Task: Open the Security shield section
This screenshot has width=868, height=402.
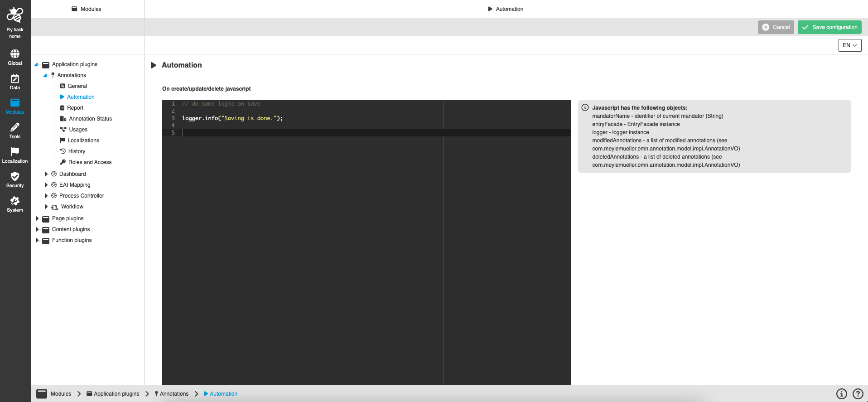Action: click(x=15, y=180)
